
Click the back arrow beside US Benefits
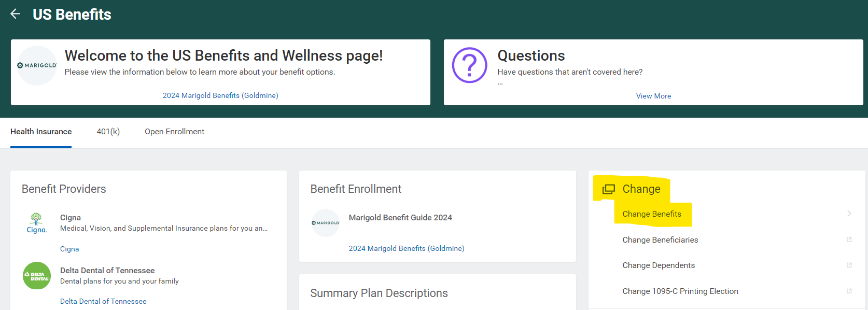[16, 14]
